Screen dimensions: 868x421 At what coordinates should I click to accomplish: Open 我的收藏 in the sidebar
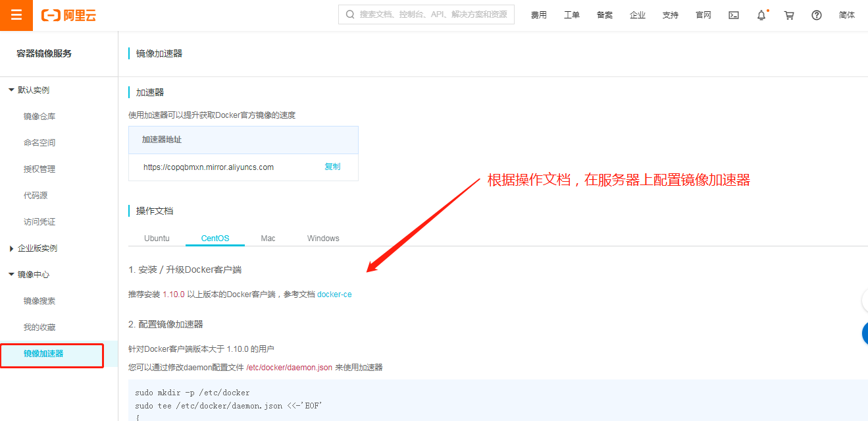point(39,327)
